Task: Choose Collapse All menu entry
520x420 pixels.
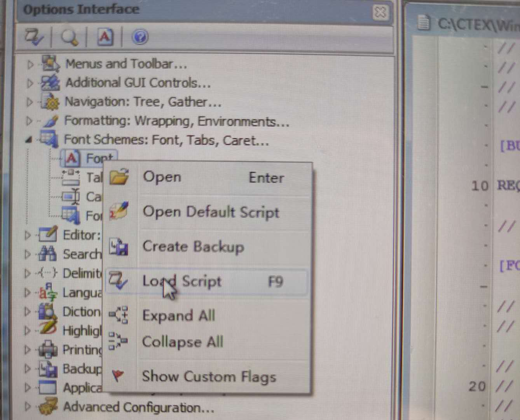Action: pos(208,342)
